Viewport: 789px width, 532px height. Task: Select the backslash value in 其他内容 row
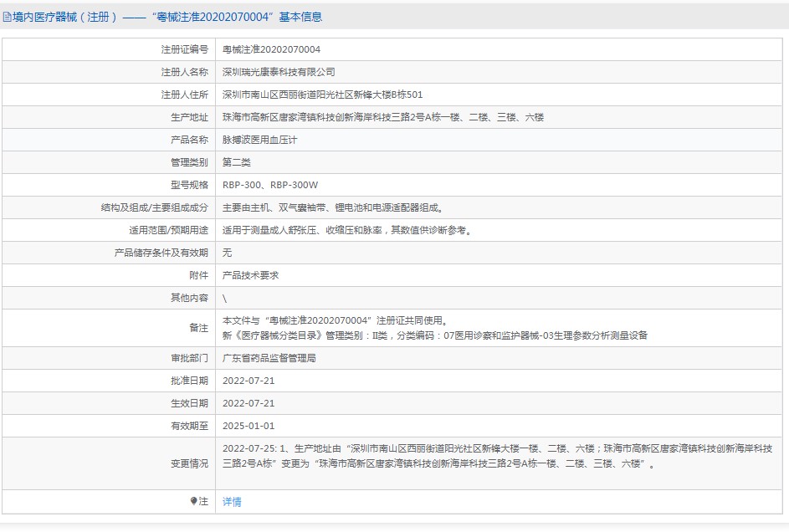224,298
